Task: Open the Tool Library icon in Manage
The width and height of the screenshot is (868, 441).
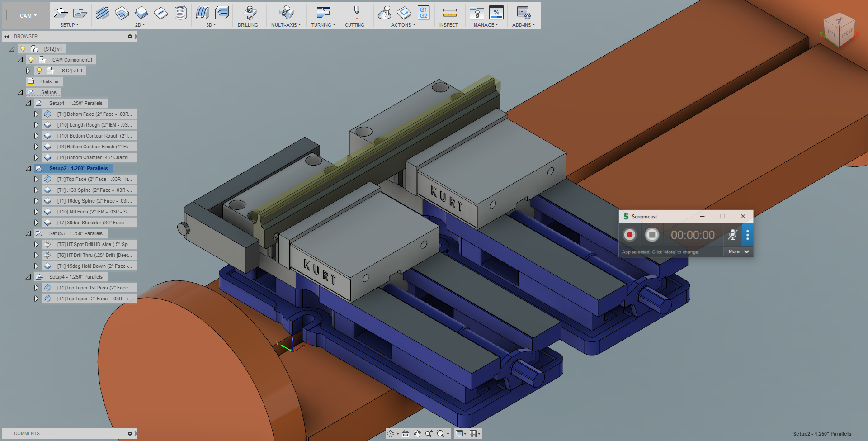Action: [x=476, y=13]
